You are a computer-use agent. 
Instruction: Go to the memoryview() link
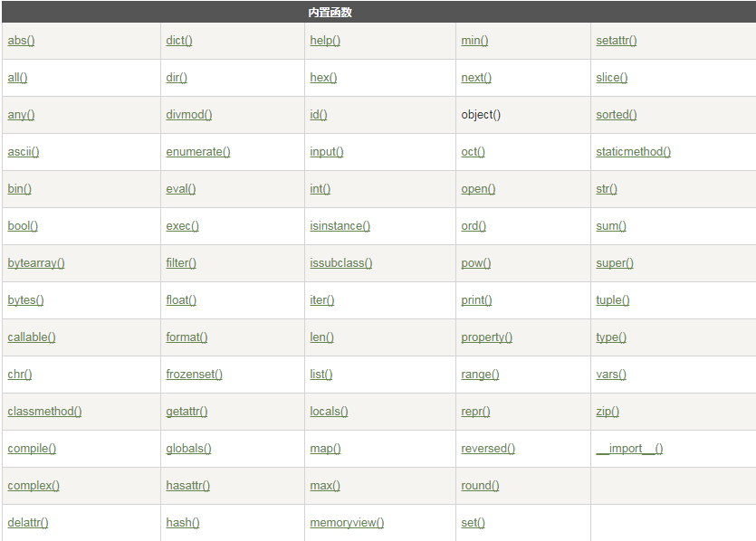pyautogui.click(x=347, y=523)
